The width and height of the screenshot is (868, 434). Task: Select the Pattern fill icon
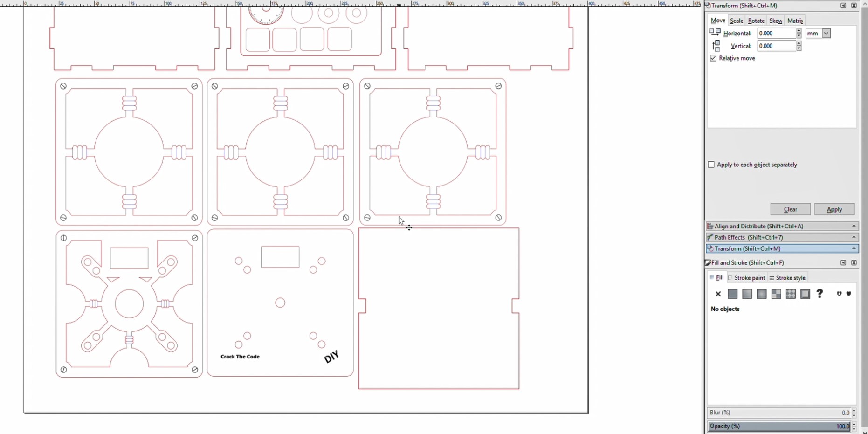[x=791, y=294]
